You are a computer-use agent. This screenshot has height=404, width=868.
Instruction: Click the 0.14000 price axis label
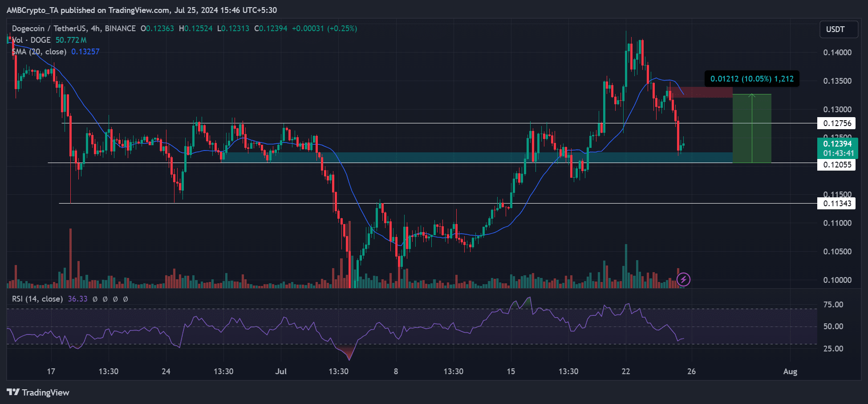tap(837, 53)
